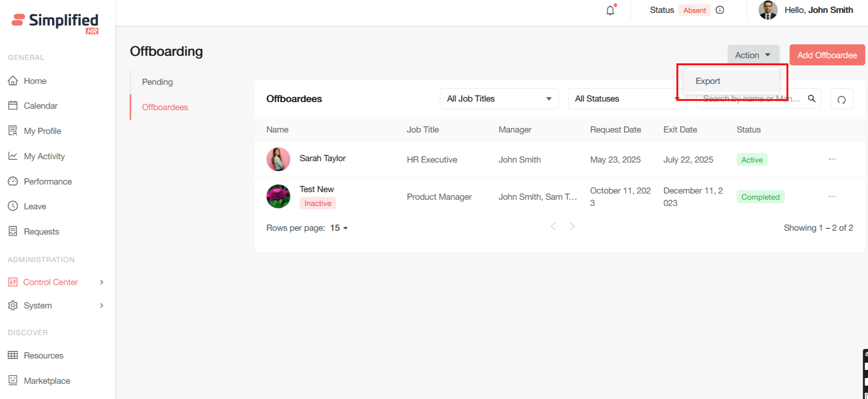Screen dimensions: 868x399
Task: Open Sarah Taylor row options menu
Action: [832, 159]
